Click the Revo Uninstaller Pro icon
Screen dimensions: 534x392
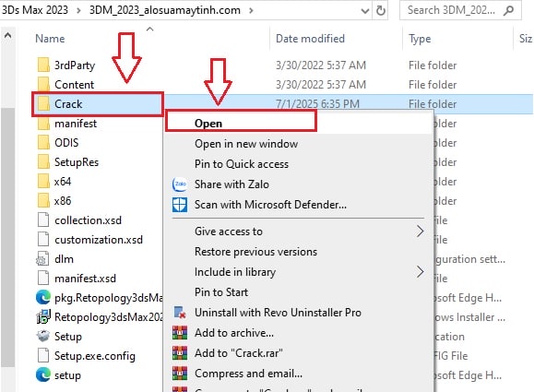pyautogui.click(x=180, y=313)
